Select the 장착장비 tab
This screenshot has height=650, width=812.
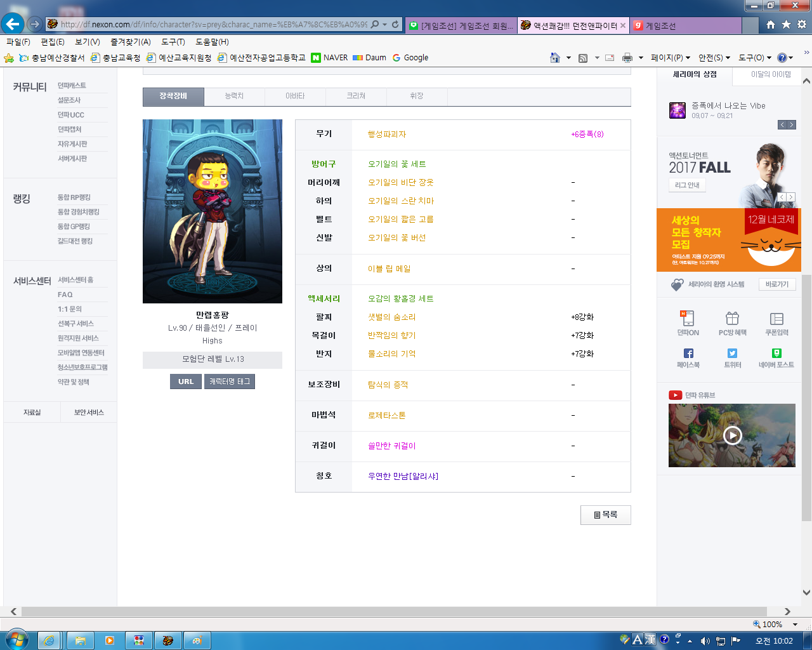coord(173,96)
